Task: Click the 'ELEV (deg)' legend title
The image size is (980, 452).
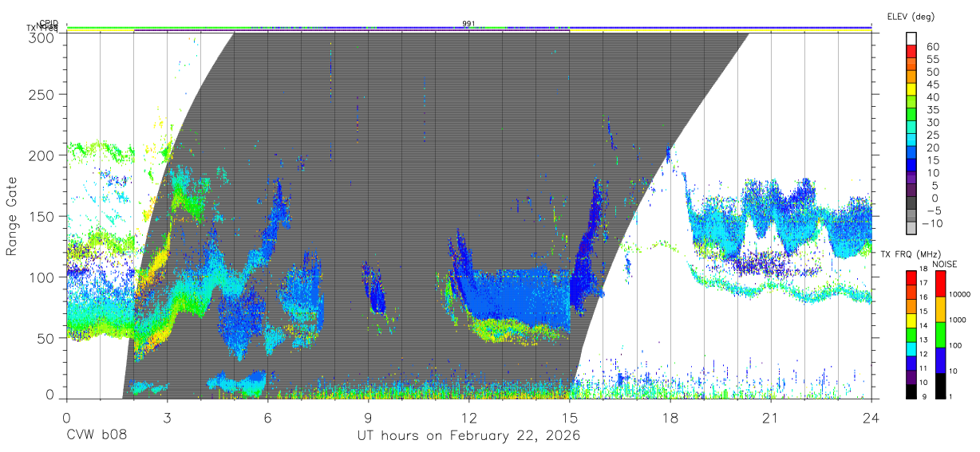Action: 911,16
